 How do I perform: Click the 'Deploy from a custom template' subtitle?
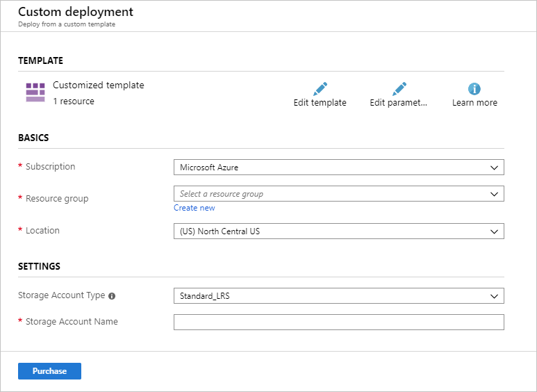tap(67, 24)
